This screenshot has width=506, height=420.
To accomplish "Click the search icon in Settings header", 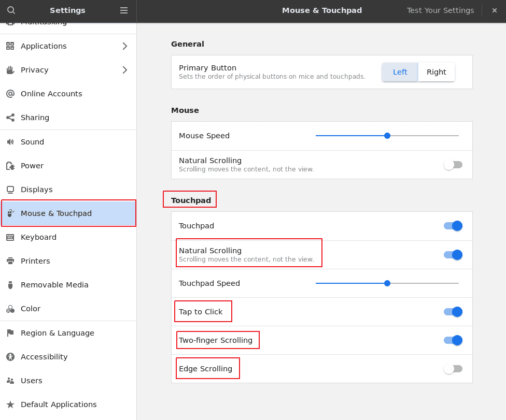I will click(x=11, y=10).
